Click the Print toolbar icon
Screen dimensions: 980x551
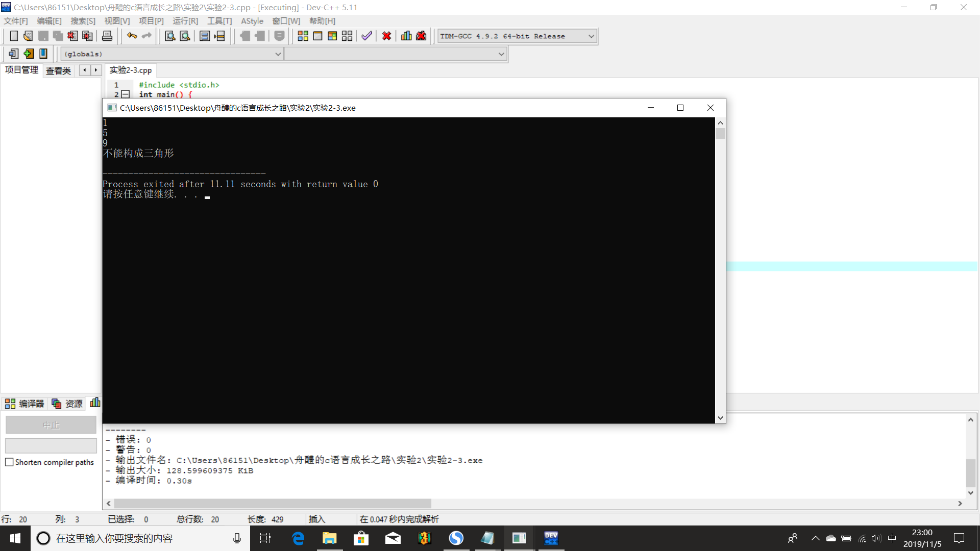click(x=107, y=36)
